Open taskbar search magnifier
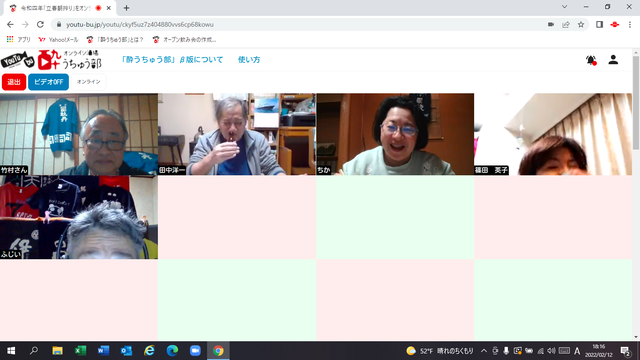This screenshot has width=640, height=360. pos(34,351)
